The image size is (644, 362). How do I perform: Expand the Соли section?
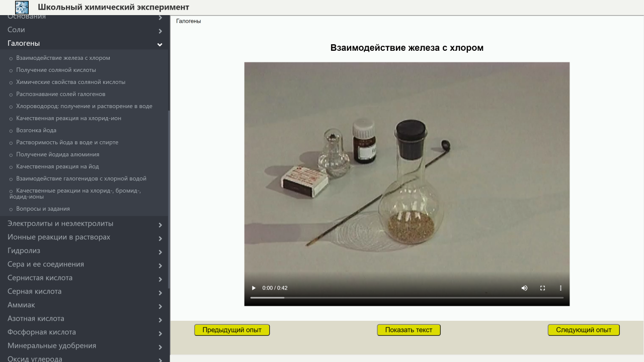click(x=159, y=31)
